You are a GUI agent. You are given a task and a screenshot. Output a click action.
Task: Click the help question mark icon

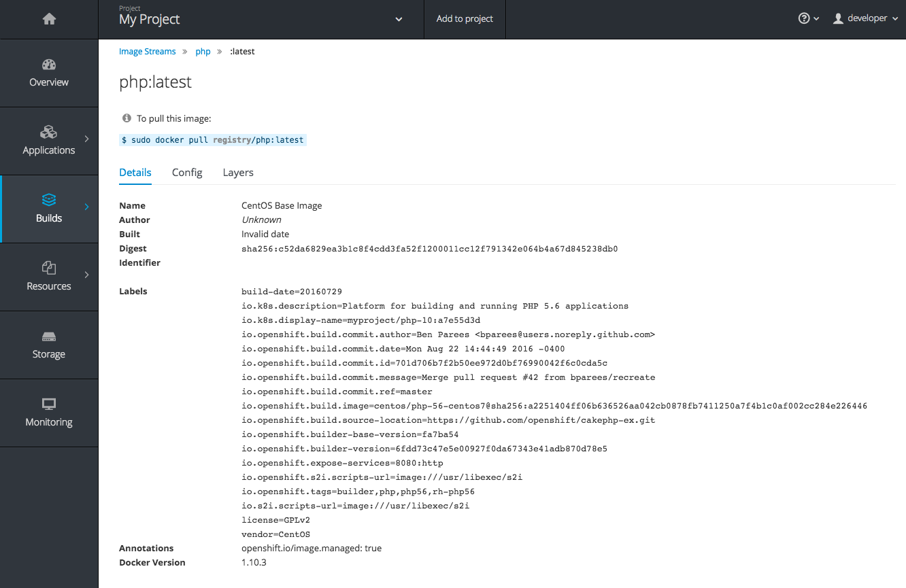805,18
